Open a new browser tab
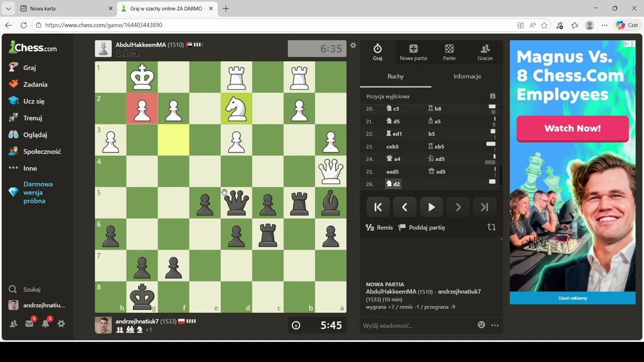The width and height of the screenshot is (644, 362). (226, 9)
